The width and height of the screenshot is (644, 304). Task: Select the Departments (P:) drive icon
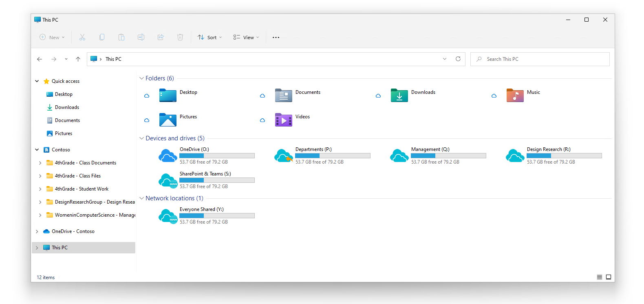(284, 155)
